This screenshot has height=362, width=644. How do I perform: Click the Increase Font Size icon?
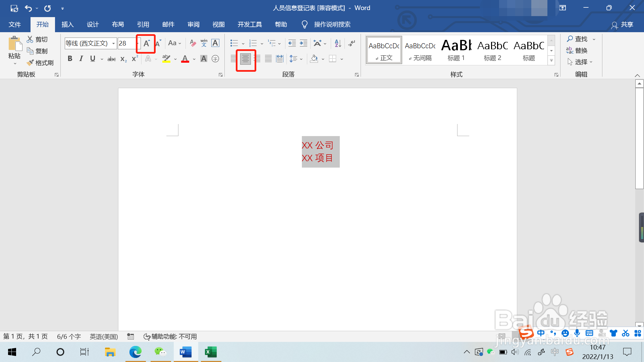147,43
